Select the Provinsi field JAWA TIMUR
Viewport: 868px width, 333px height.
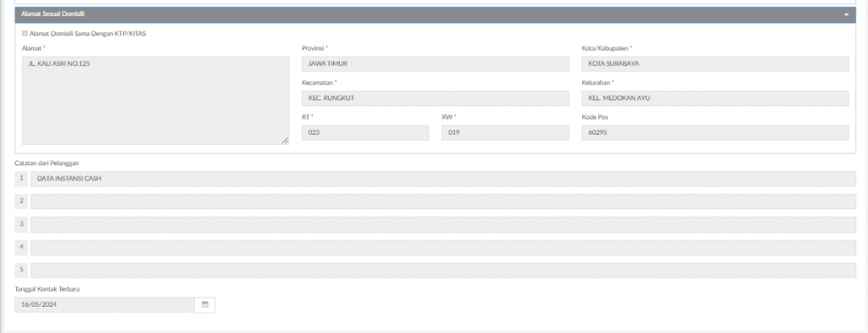point(435,64)
